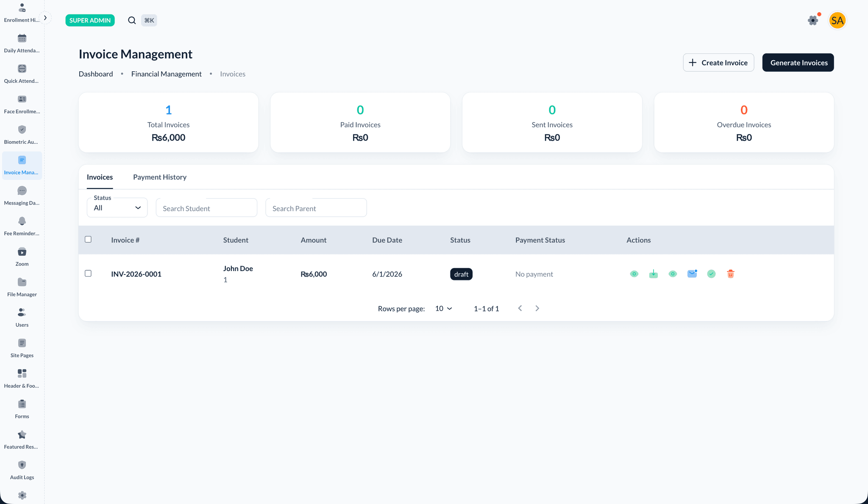Open Rows per page dropdown
Image resolution: width=868 pixels, height=504 pixels.
[444, 308]
